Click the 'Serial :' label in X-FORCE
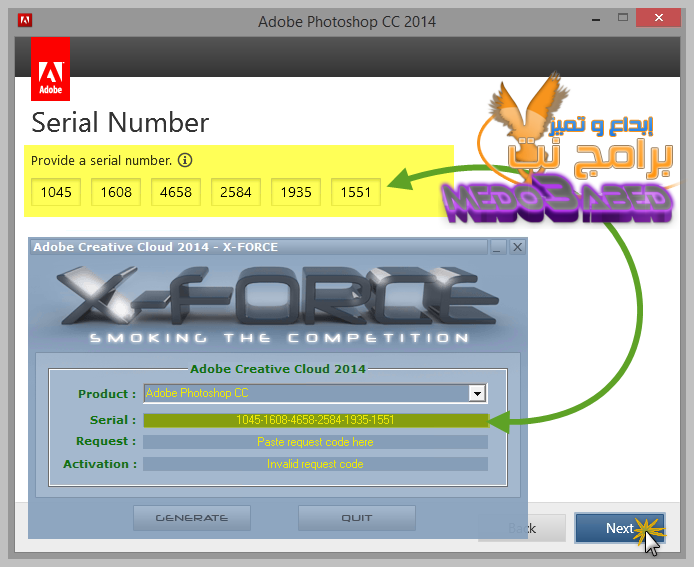This screenshot has height=567, width=694. (113, 420)
